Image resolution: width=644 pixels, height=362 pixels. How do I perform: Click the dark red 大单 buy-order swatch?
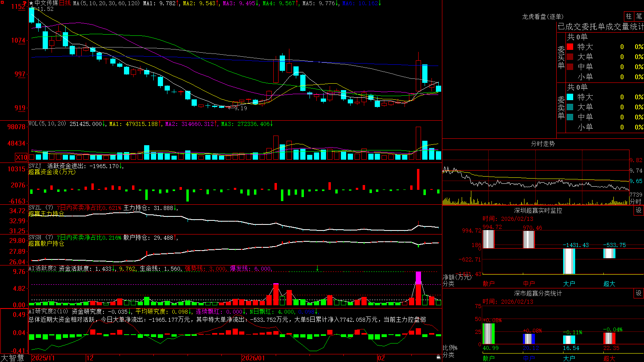pos(570,57)
